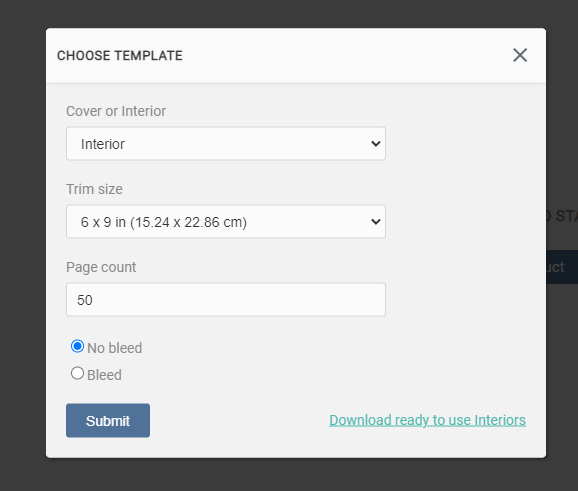Open the Trim size dropdown
This screenshot has width=578, height=491.
tap(226, 222)
